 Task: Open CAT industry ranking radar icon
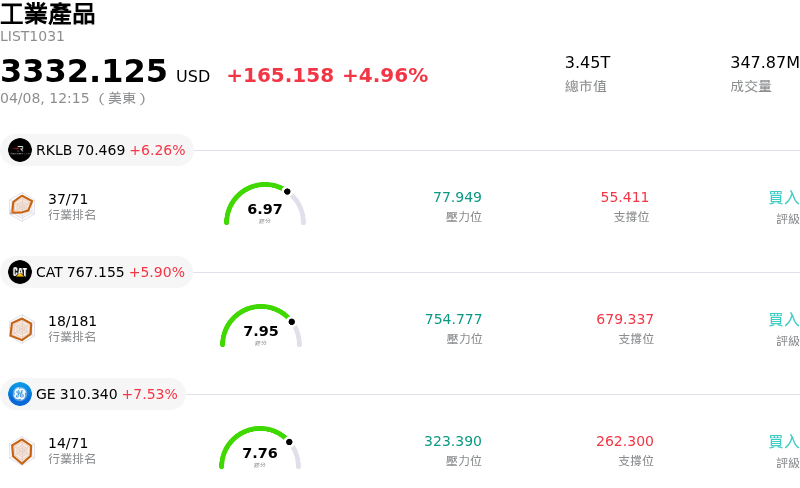pos(22,328)
